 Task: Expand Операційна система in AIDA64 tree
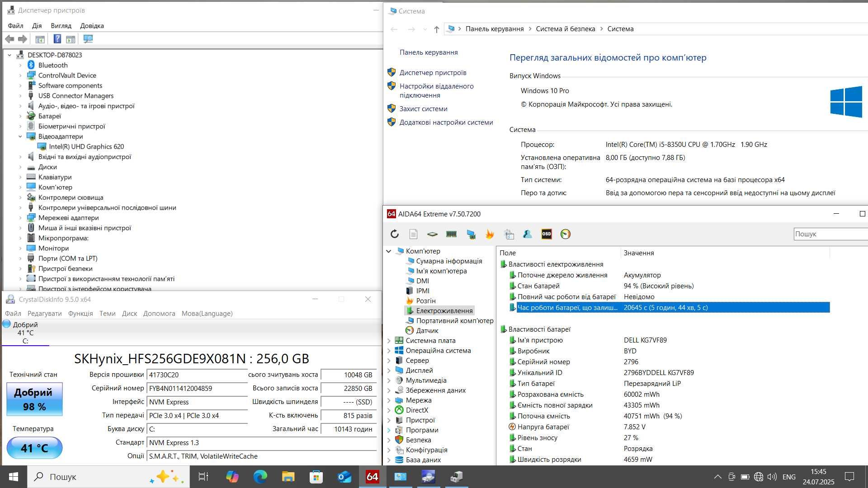[x=389, y=351]
